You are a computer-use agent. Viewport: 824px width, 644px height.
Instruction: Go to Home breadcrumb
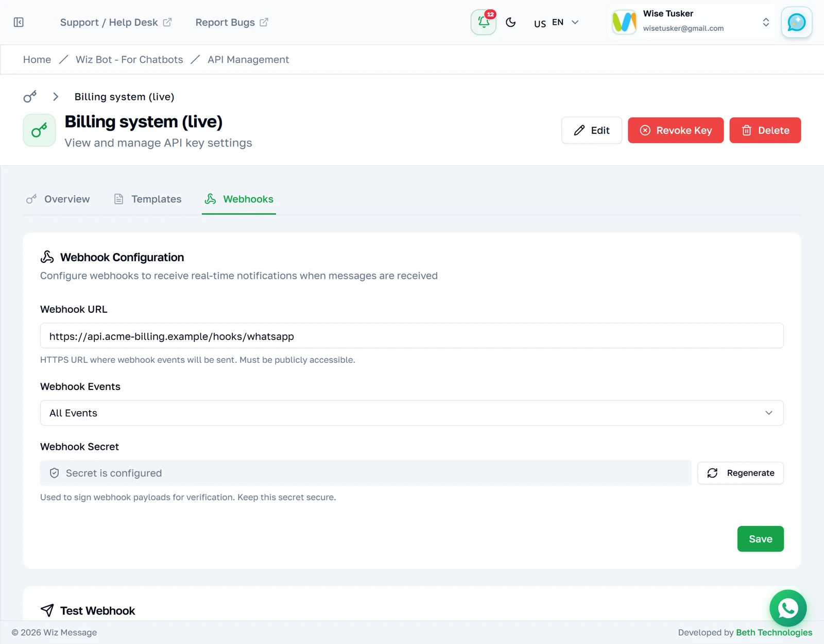tap(37, 59)
